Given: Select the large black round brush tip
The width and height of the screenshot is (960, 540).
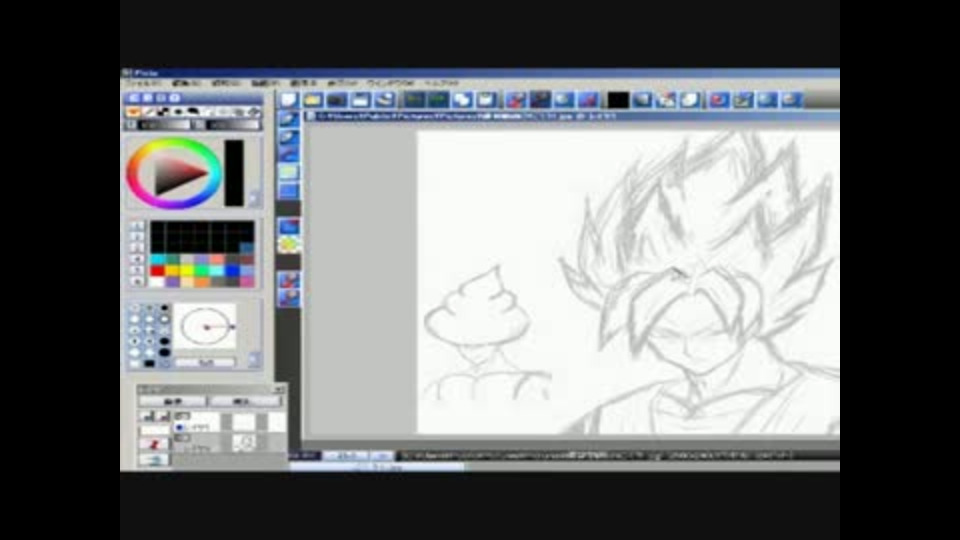Looking at the screenshot, I should (164, 352).
